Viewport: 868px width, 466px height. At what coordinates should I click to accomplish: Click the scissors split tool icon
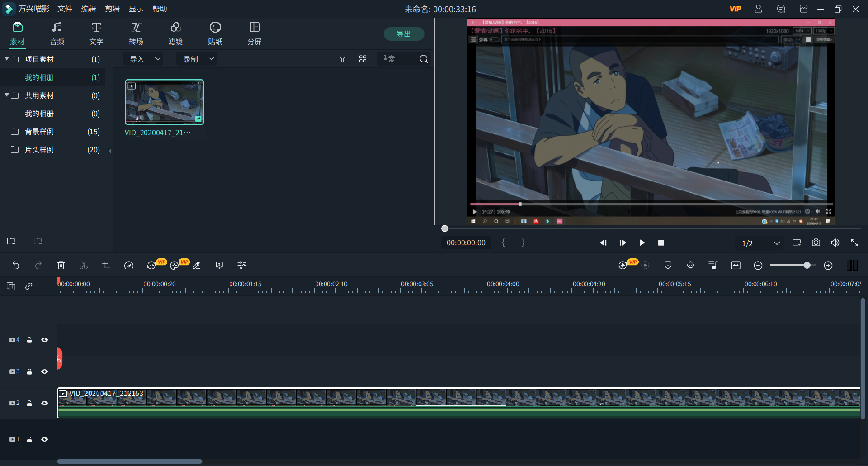click(84, 266)
